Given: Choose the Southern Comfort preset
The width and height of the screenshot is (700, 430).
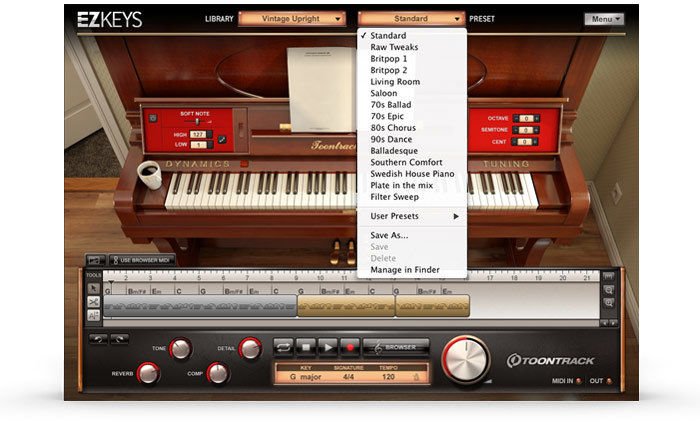Looking at the screenshot, I should [412, 163].
